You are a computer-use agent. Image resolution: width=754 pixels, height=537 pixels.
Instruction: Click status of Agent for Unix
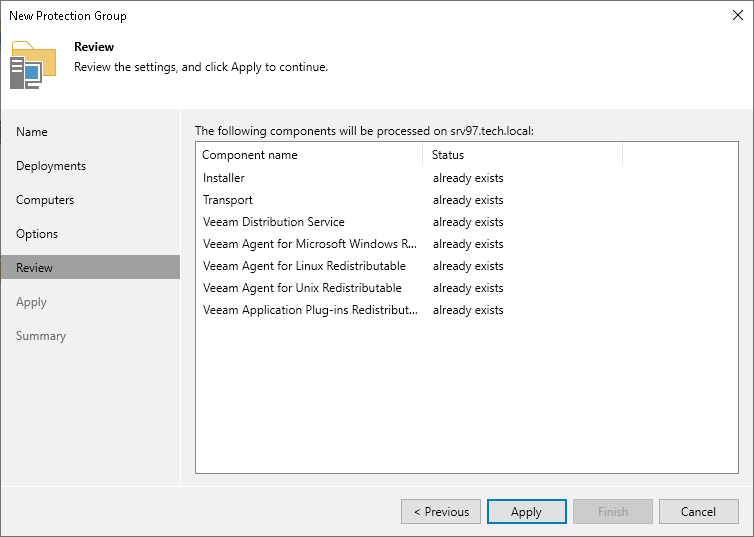pos(468,288)
